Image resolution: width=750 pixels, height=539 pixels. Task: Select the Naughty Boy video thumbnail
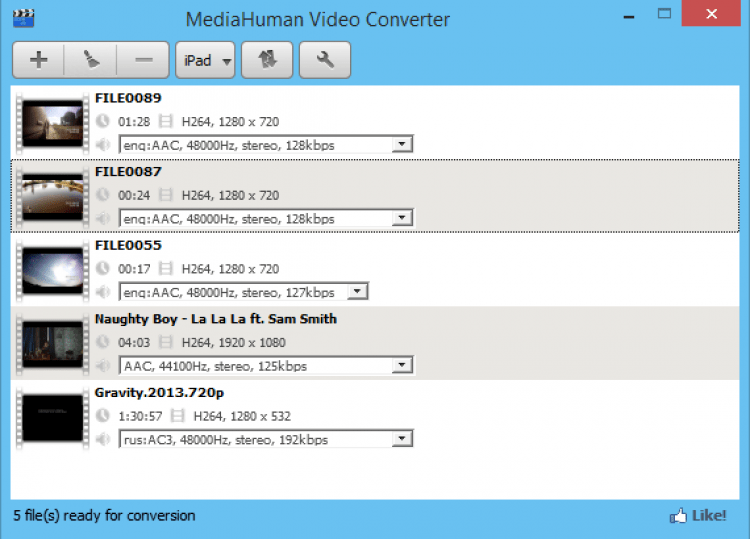(53, 344)
